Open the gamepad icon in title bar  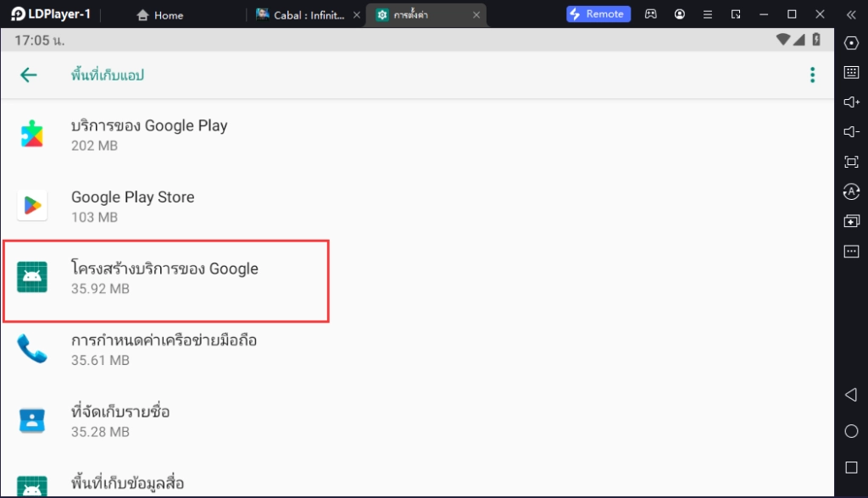pos(651,14)
